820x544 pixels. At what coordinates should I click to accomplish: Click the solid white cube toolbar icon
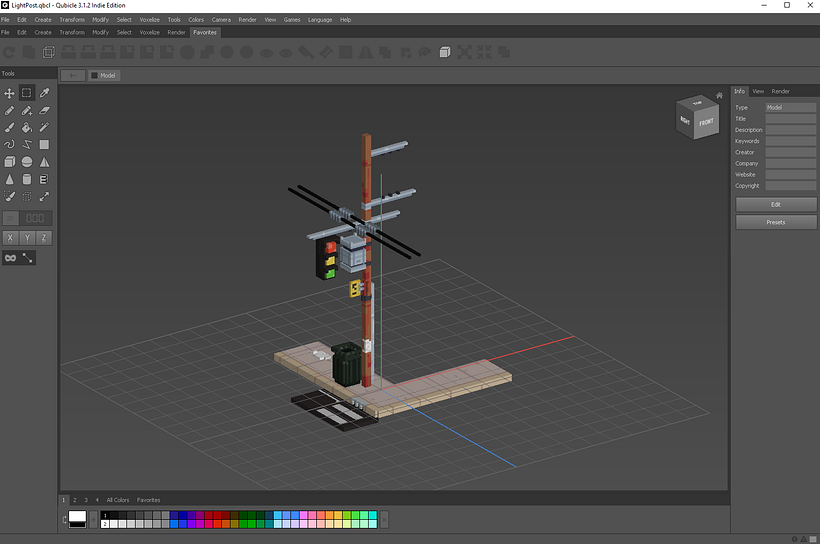[x=445, y=52]
